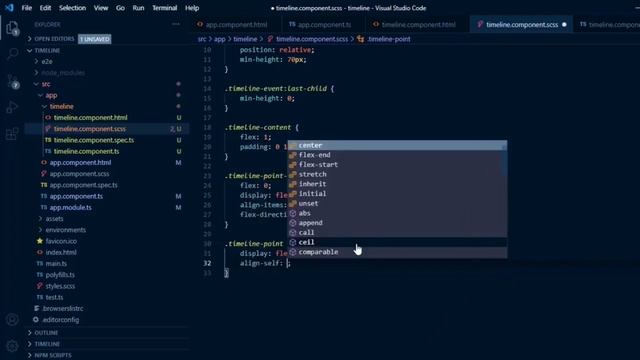The height and width of the screenshot is (360, 640).
Task: Expand the e2e folder
Action: click(47, 62)
